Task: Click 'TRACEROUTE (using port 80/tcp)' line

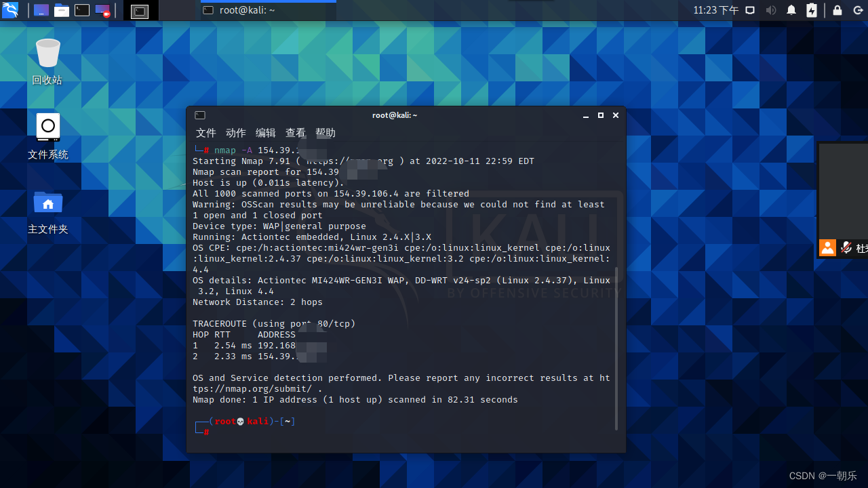Action: click(274, 324)
